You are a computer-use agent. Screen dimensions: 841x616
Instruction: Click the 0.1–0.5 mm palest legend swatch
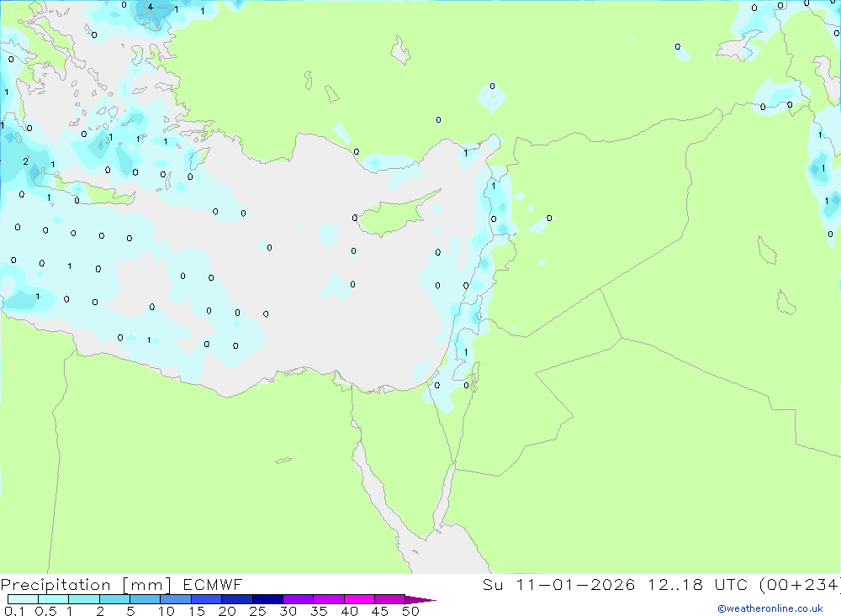coord(23,599)
